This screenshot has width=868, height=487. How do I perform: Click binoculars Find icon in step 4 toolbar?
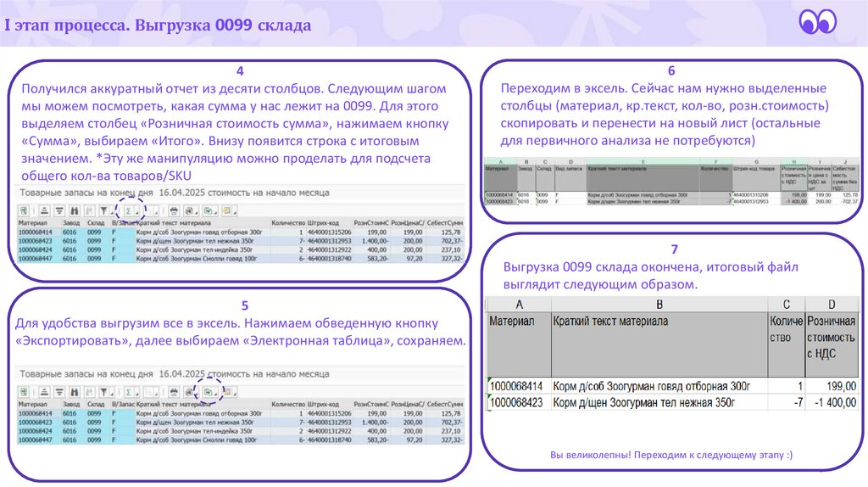[75, 210]
